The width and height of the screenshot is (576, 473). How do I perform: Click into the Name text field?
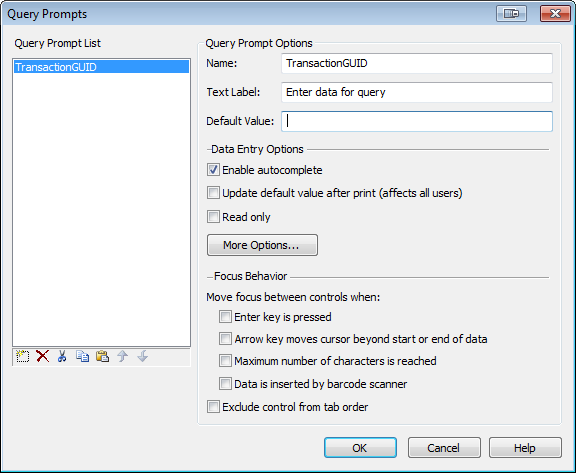[x=417, y=63]
